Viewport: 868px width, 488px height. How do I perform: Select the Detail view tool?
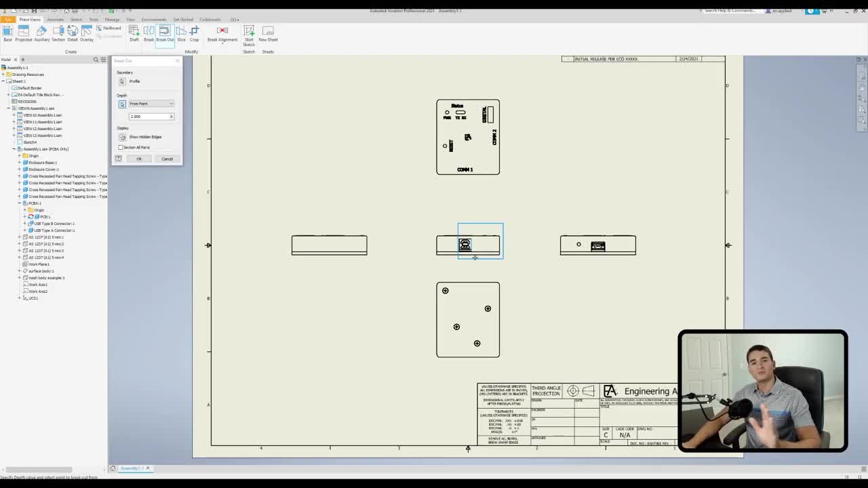73,33
